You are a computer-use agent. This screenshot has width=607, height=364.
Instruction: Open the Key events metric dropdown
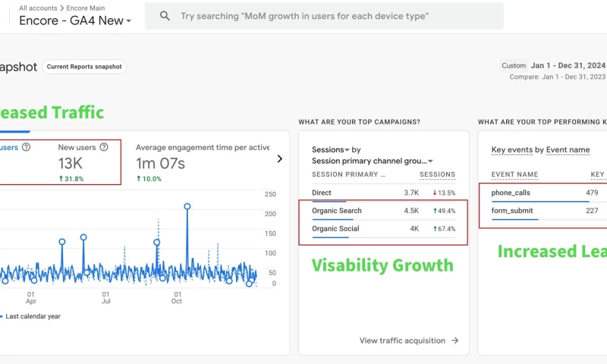511,150
